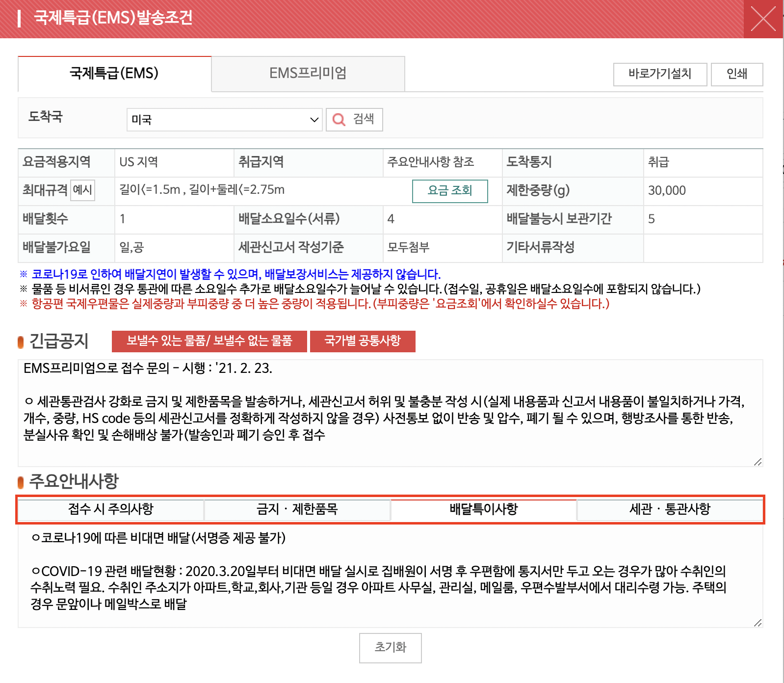Click the '일,공' 배달불가요일 value

[131, 247]
